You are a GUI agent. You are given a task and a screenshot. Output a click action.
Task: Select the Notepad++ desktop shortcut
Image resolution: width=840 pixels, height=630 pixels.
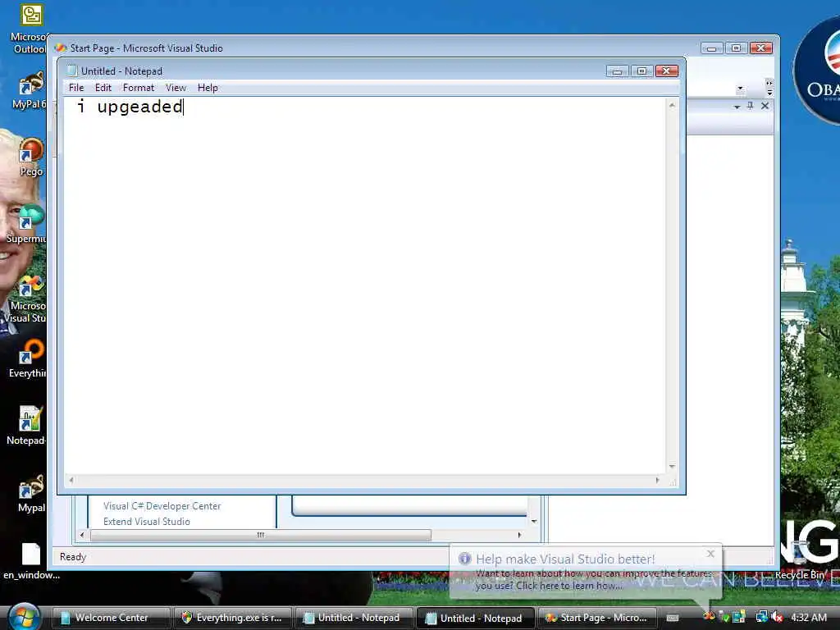click(27, 426)
